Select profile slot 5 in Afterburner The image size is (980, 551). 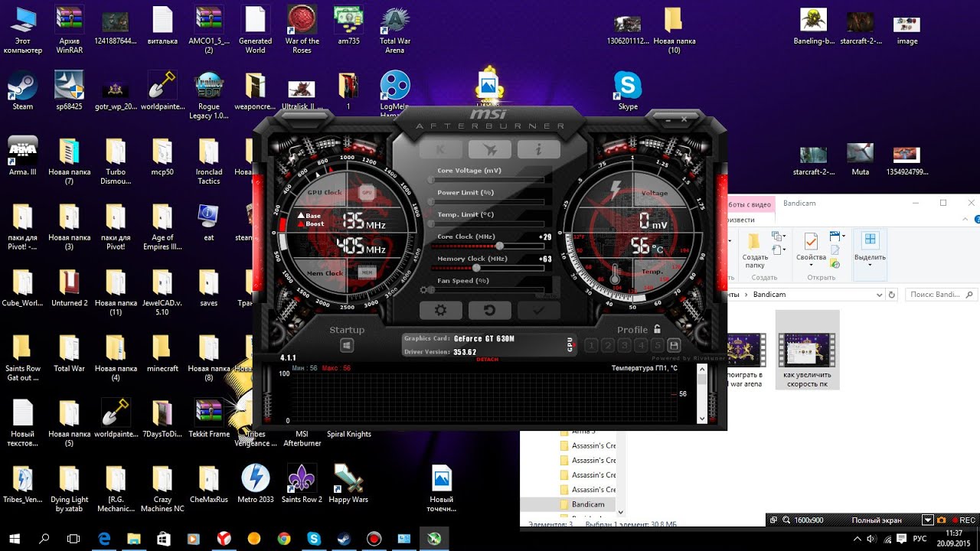point(657,346)
